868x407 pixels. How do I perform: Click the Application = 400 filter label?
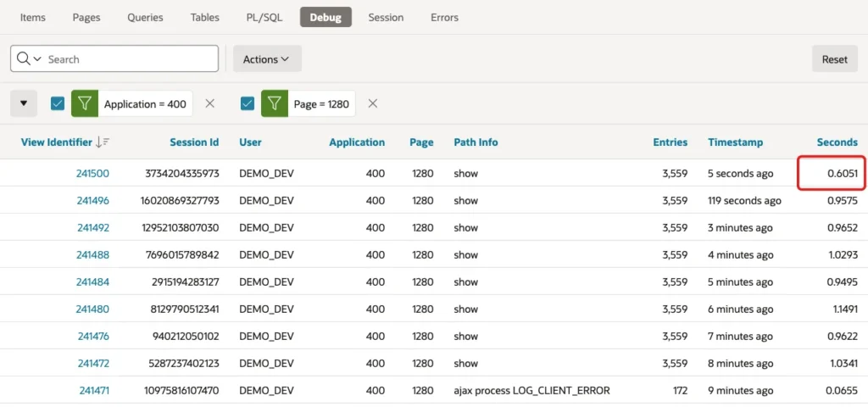point(145,103)
